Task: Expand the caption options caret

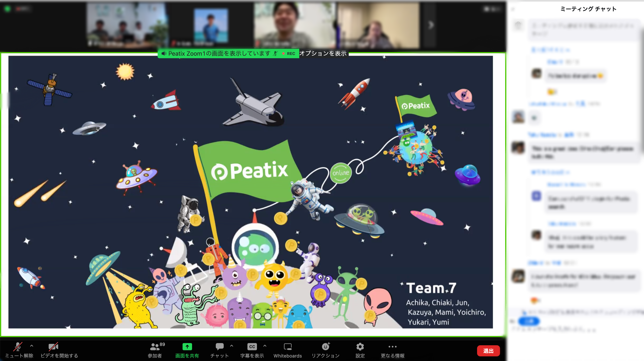Action: tap(265, 346)
